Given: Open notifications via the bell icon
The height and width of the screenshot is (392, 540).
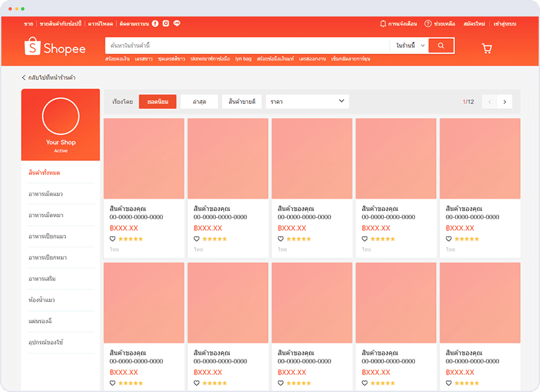Looking at the screenshot, I should pyautogui.click(x=383, y=22).
